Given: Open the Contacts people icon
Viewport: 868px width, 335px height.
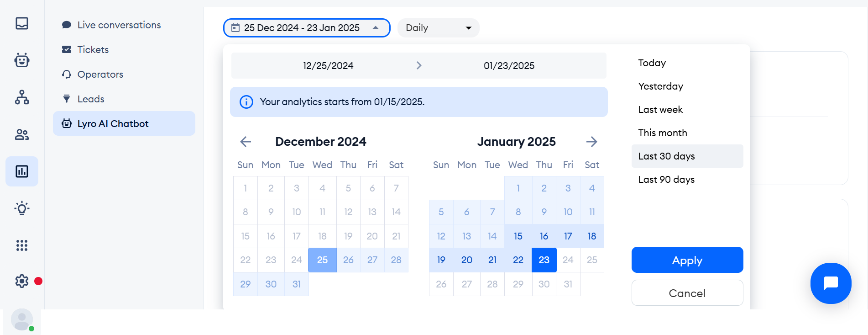Looking at the screenshot, I should click(22, 134).
